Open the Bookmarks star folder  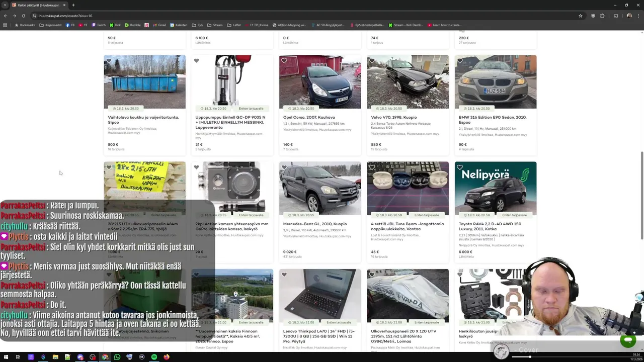[25, 25]
